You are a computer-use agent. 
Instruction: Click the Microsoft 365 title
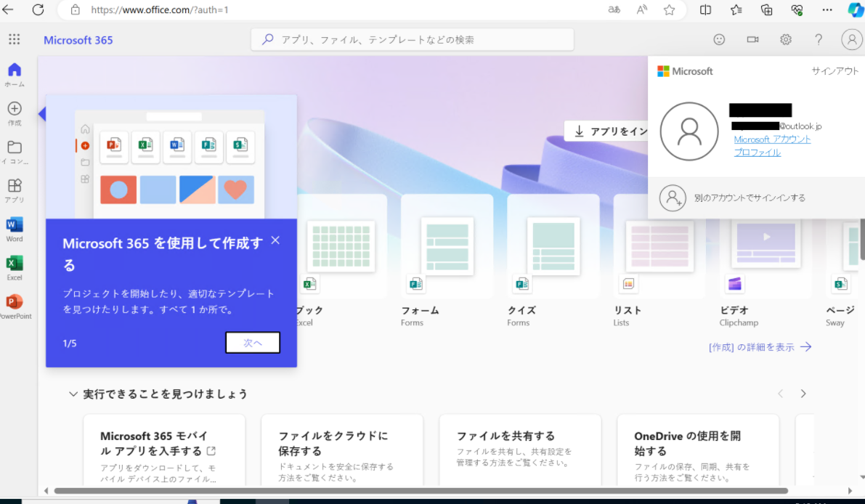click(x=78, y=40)
